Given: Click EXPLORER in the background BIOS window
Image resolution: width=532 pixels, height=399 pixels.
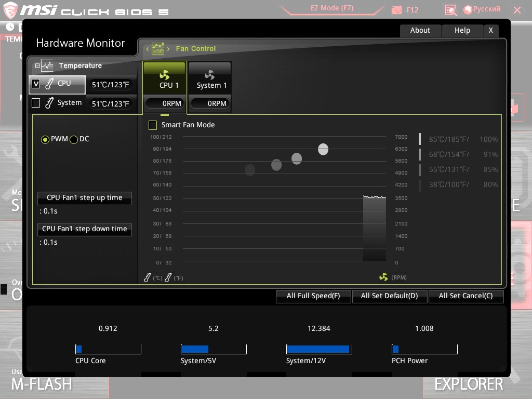Looking at the screenshot, I should pyautogui.click(x=469, y=384).
